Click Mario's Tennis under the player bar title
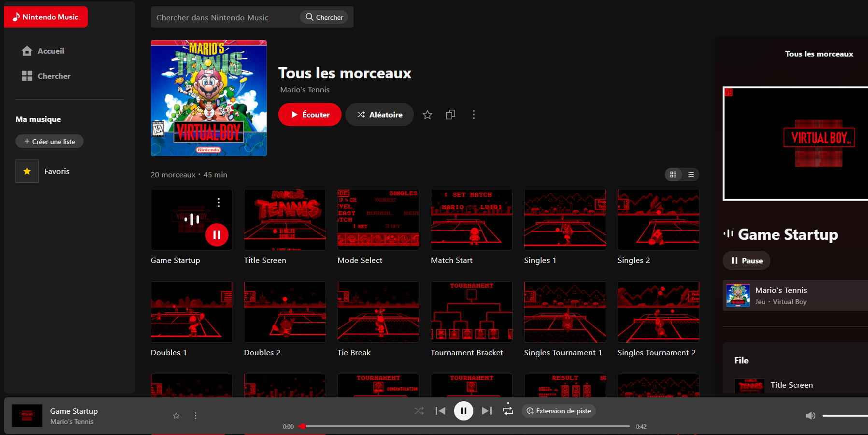Viewport: 868px width, 435px height. tap(71, 421)
